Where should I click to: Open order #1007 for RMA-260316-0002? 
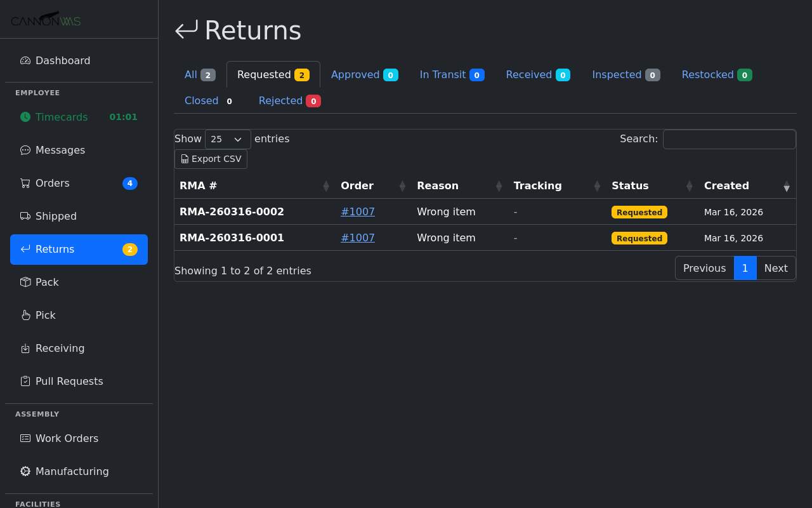point(357,211)
